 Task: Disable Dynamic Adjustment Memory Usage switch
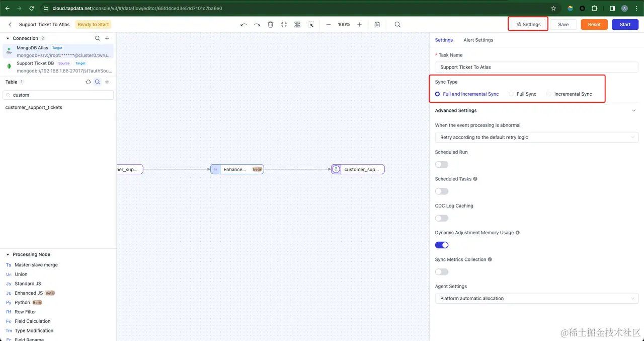[x=442, y=245]
